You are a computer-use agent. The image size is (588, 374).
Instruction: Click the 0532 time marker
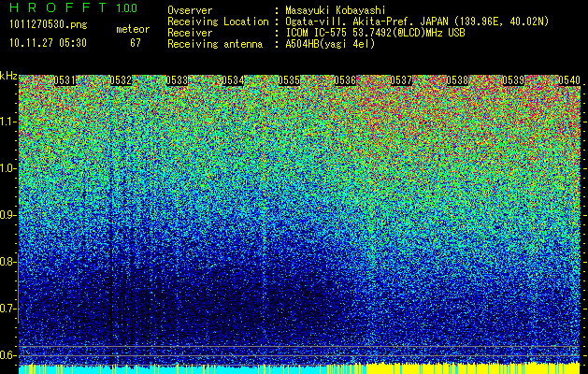(121, 80)
